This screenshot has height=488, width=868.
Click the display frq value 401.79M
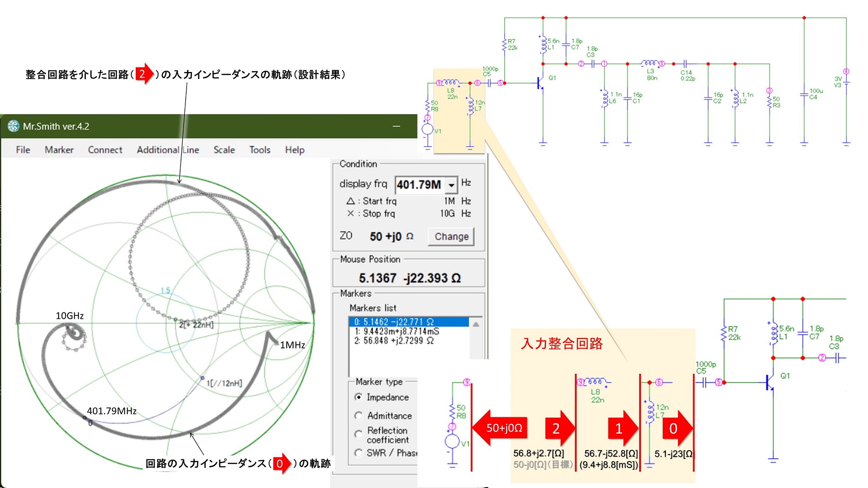420,185
